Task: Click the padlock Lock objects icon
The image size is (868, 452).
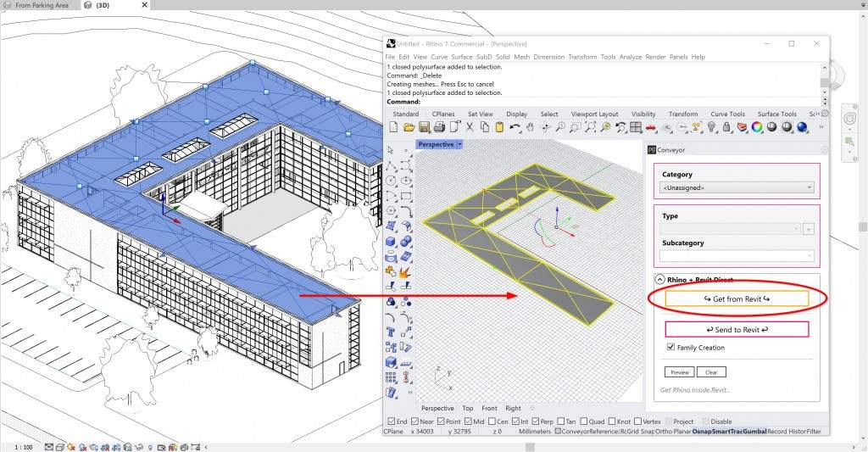Action: pyautogui.click(x=726, y=127)
